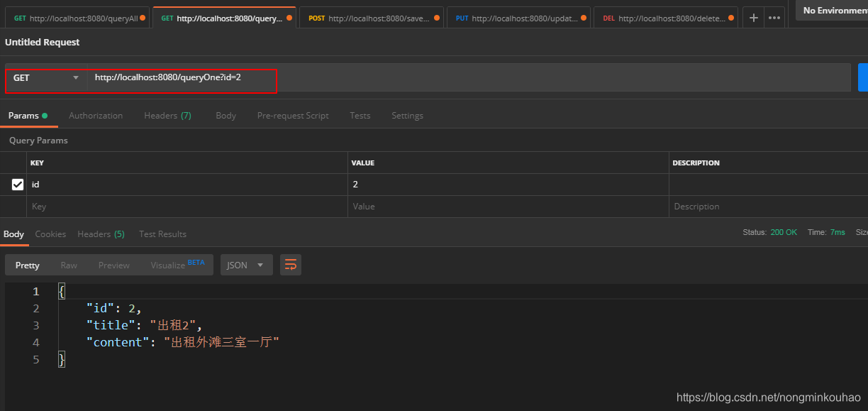Click the "id": 2 line in response
868x411 pixels.
coord(114,308)
